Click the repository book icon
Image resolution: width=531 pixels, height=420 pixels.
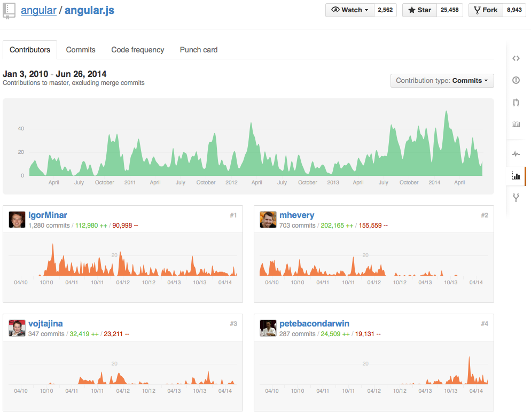click(9, 11)
